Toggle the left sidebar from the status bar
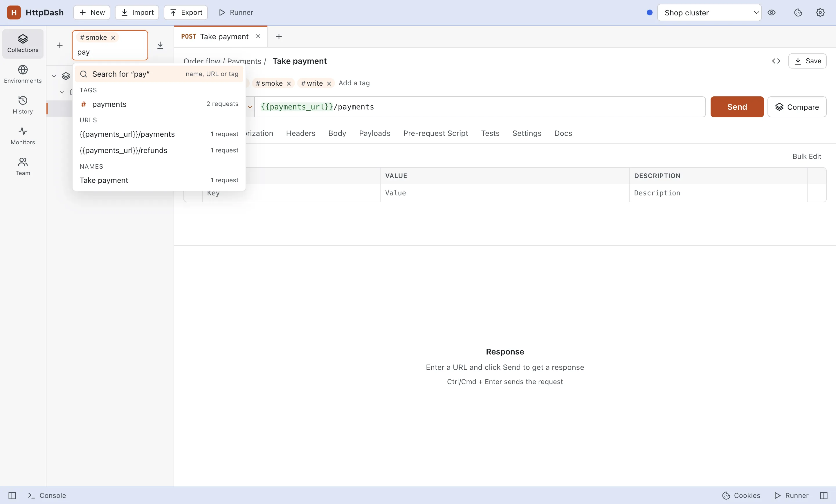The height and width of the screenshot is (504, 836). tap(12, 496)
